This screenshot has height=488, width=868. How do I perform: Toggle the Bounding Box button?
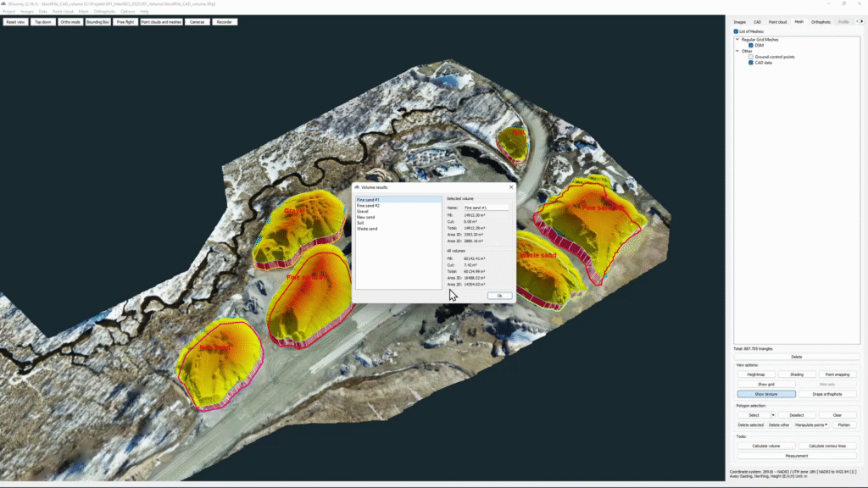tap(97, 22)
